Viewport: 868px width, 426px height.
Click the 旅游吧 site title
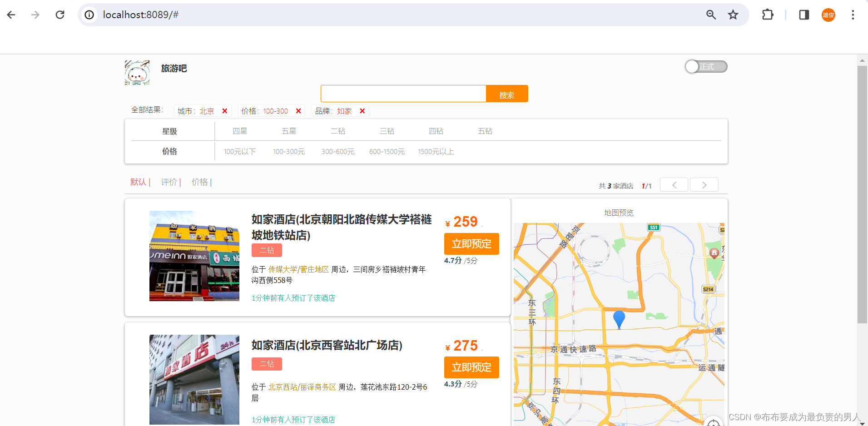[174, 68]
